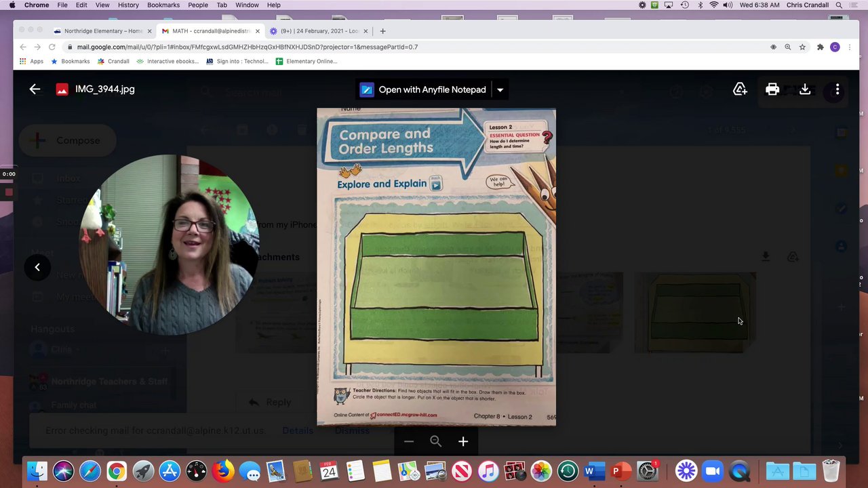Image resolution: width=868 pixels, height=488 pixels.
Task: Open Zoom from the dock
Action: tap(713, 470)
